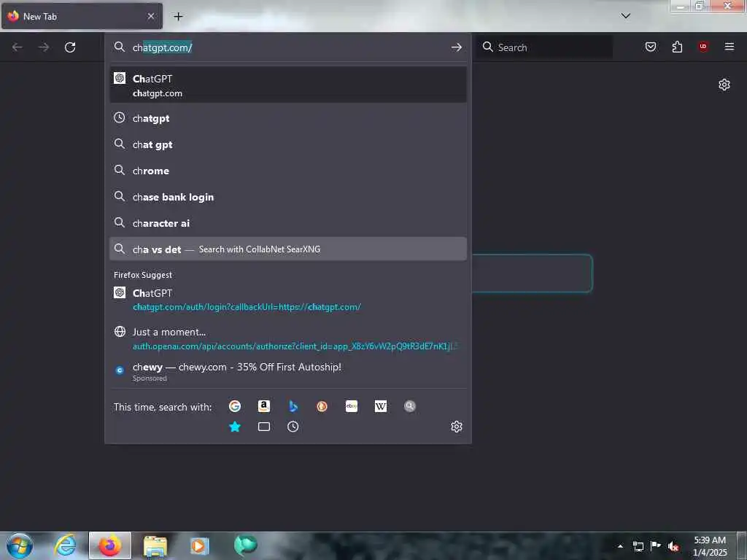747x560 pixels.
Task: Click the network tray icon
Action: (638, 546)
